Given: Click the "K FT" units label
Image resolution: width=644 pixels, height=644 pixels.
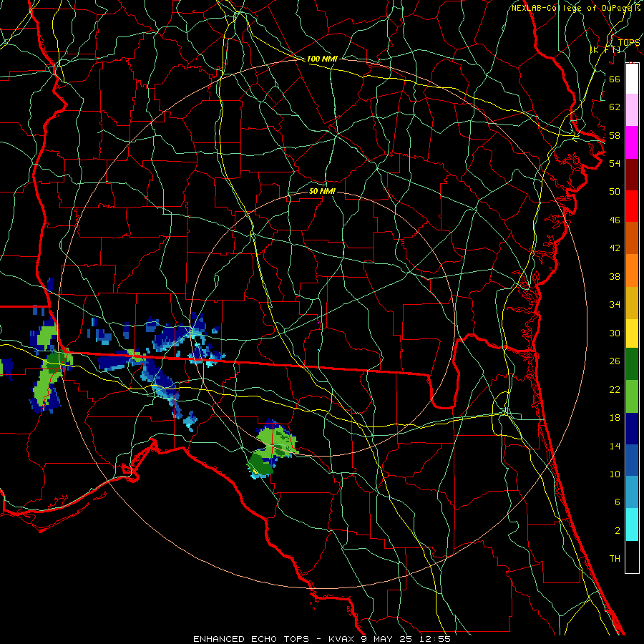Looking at the screenshot, I should coord(605,49).
